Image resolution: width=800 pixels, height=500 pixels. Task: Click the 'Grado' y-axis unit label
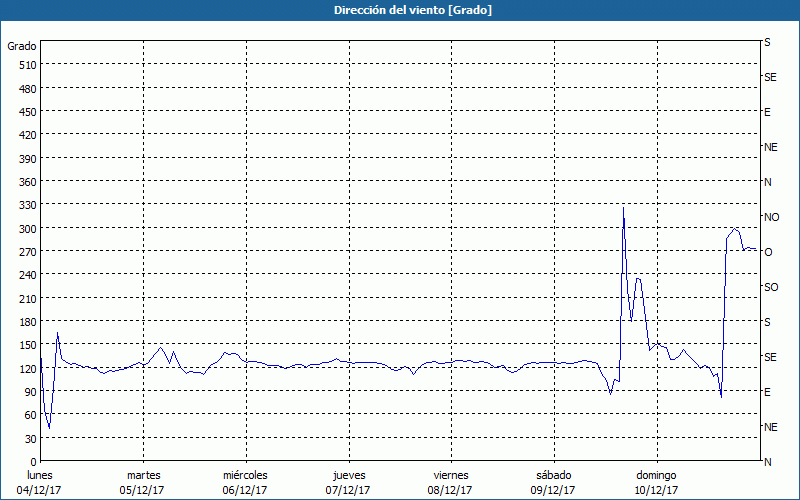click(22, 46)
